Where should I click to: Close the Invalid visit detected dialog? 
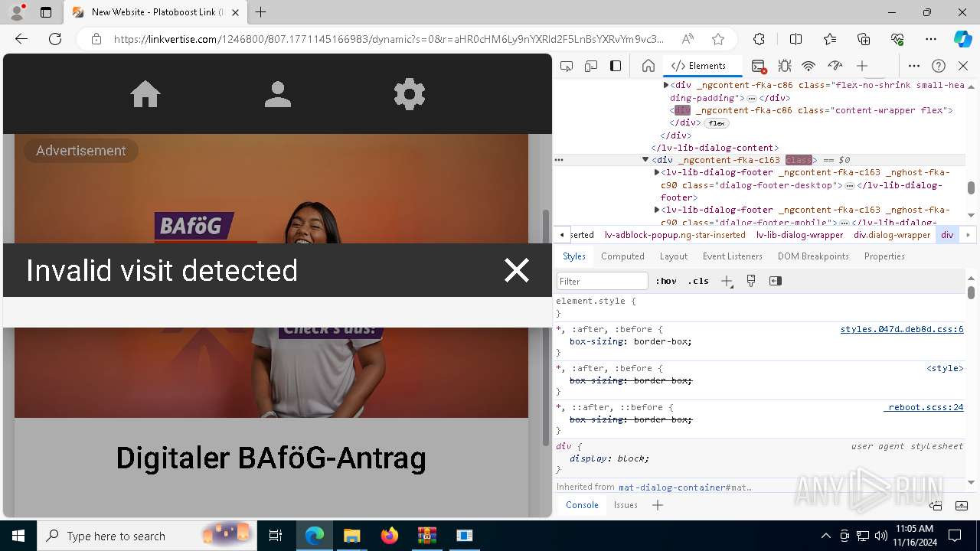(517, 270)
